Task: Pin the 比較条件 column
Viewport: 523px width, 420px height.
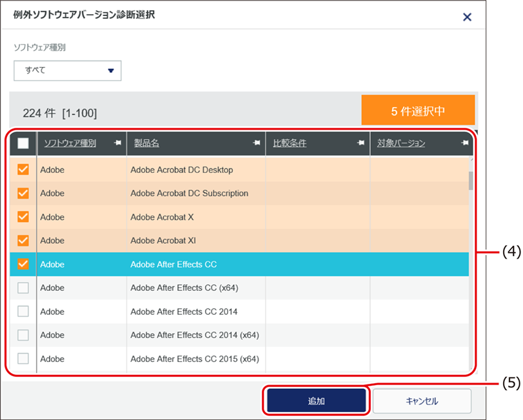Action: tap(360, 143)
